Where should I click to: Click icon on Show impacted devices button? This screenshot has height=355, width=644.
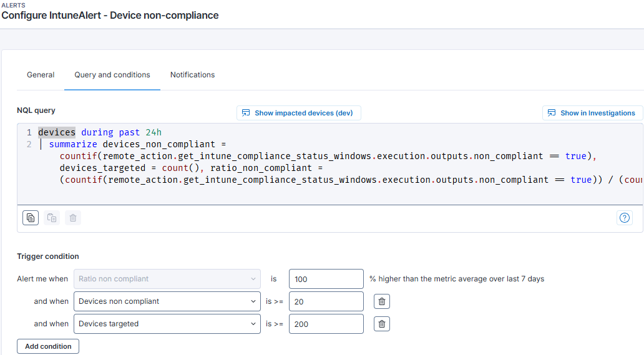(246, 113)
